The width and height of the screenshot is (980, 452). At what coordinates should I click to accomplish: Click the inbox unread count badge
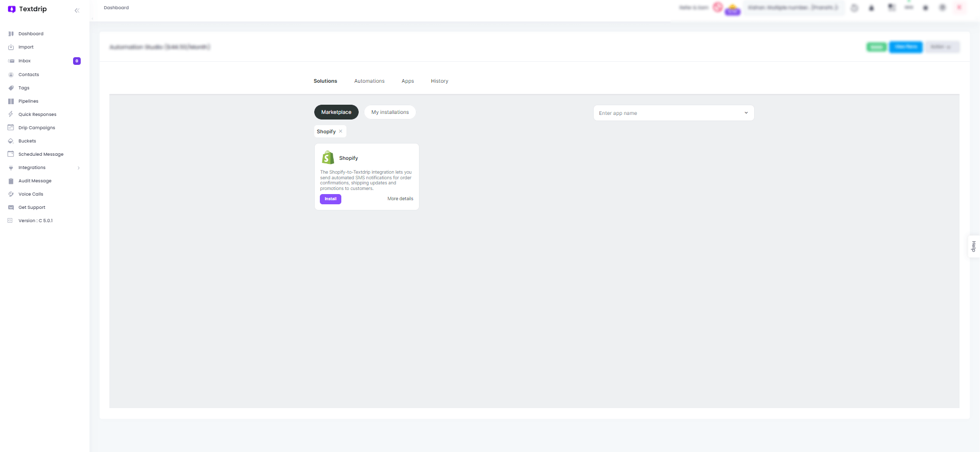pyautogui.click(x=77, y=61)
